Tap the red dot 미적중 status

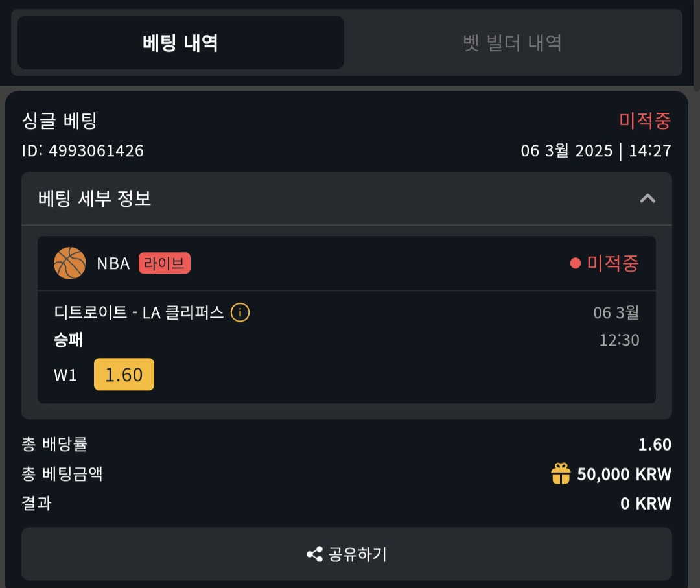(605, 263)
